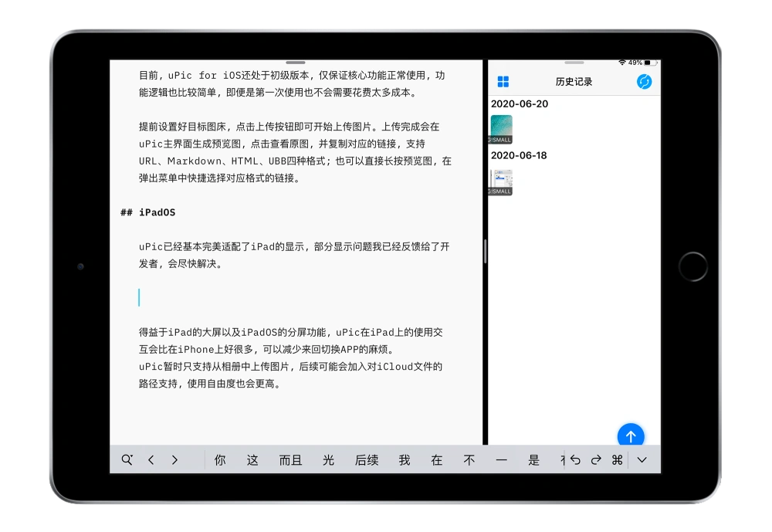Insert suggestion 光
Screen dimensions: 772x532
[328, 460]
